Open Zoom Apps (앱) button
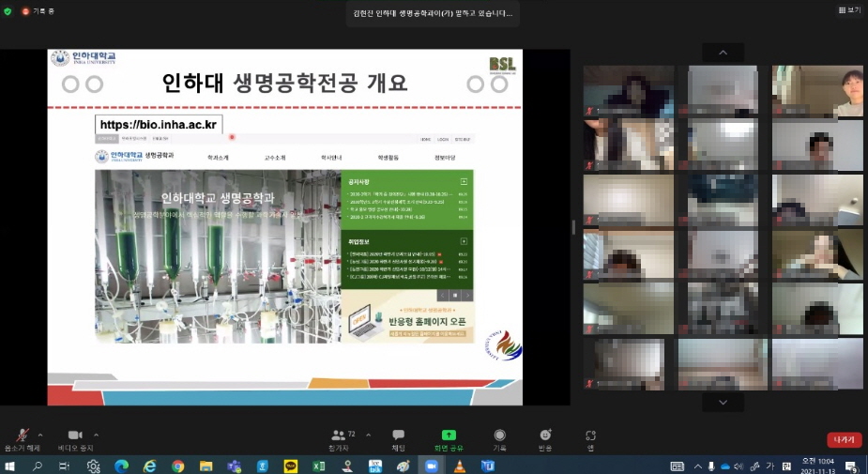This screenshot has width=868, height=474. (x=590, y=439)
